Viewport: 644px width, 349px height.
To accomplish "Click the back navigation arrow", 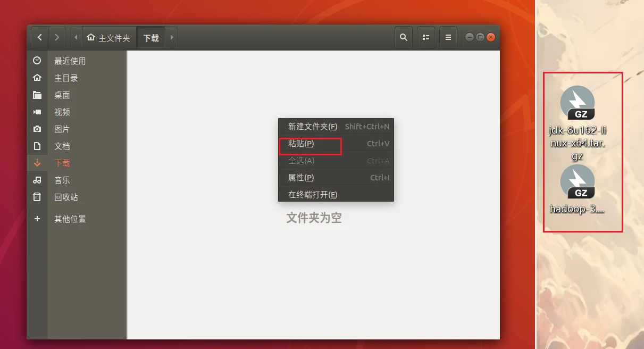I will point(40,38).
